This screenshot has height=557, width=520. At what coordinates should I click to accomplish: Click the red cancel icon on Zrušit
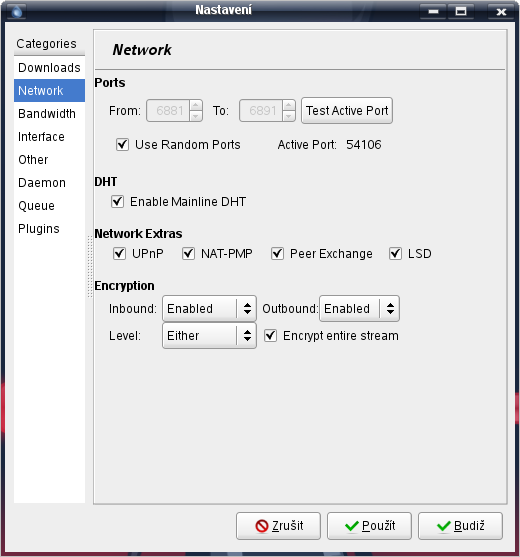click(x=262, y=526)
